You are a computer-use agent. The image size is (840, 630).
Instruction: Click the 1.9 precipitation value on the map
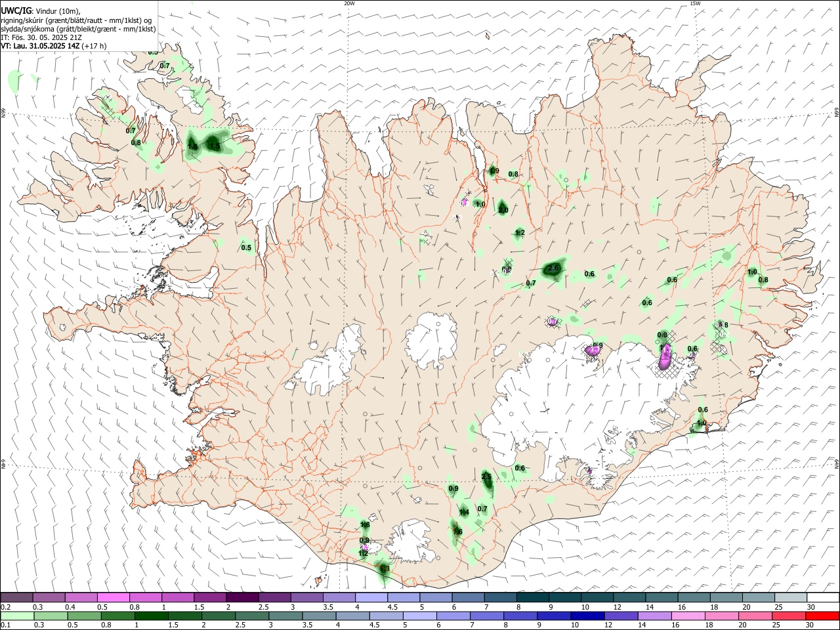click(x=494, y=171)
